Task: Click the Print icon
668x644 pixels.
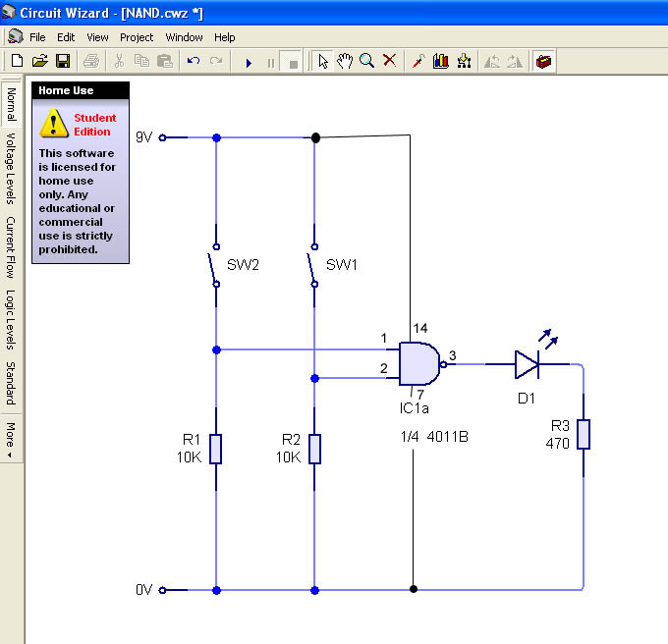Action: [91, 61]
